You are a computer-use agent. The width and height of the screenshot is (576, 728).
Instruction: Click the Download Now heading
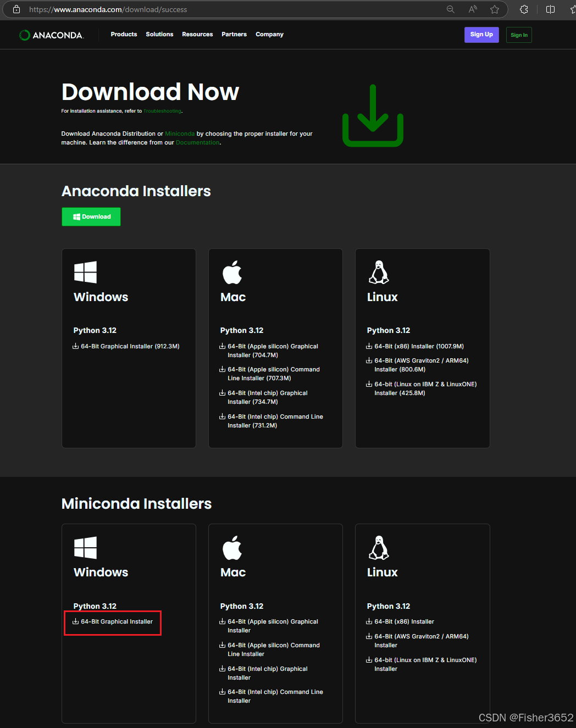coord(151,92)
